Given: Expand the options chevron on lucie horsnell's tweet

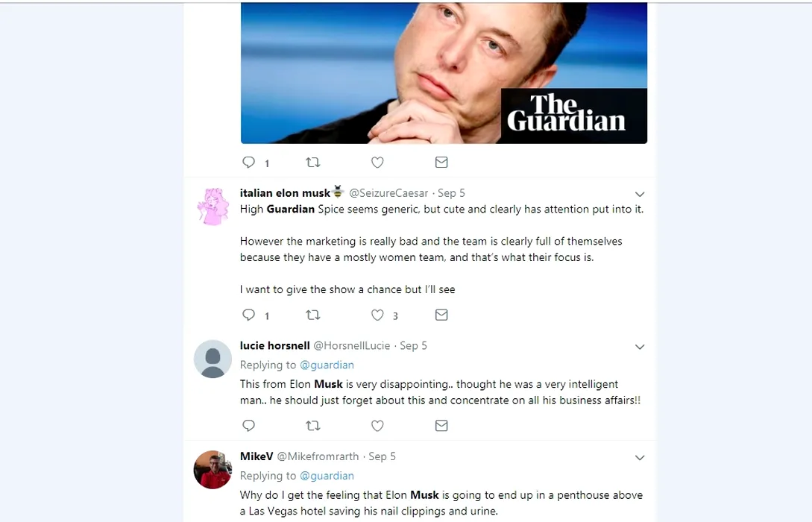Looking at the screenshot, I should pos(640,348).
